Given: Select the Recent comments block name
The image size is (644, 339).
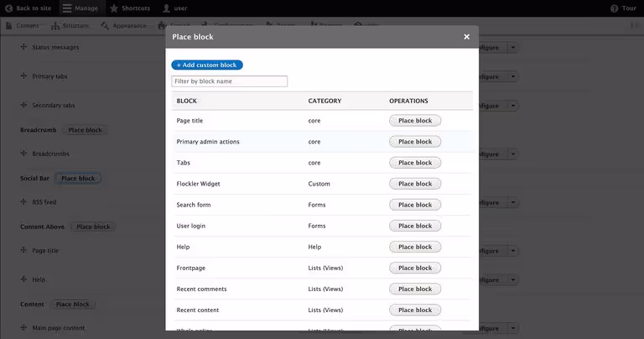Looking at the screenshot, I should pyautogui.click(x=201, y=289).
